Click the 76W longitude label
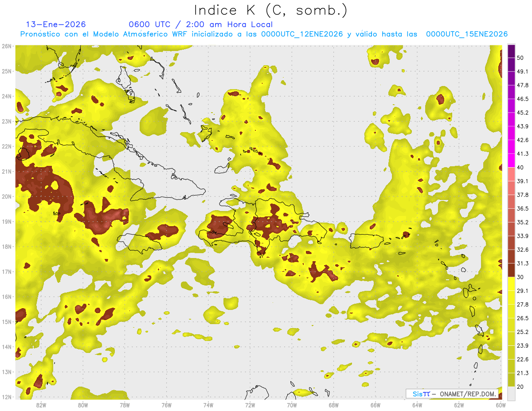The image size is (532, 411). pyautogui.click(x=166, y=405)
